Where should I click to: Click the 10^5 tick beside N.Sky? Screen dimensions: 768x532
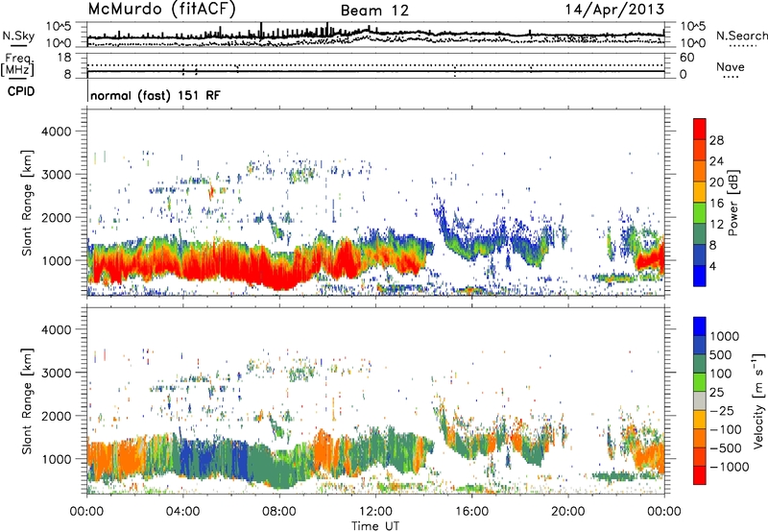click(60, 26)
